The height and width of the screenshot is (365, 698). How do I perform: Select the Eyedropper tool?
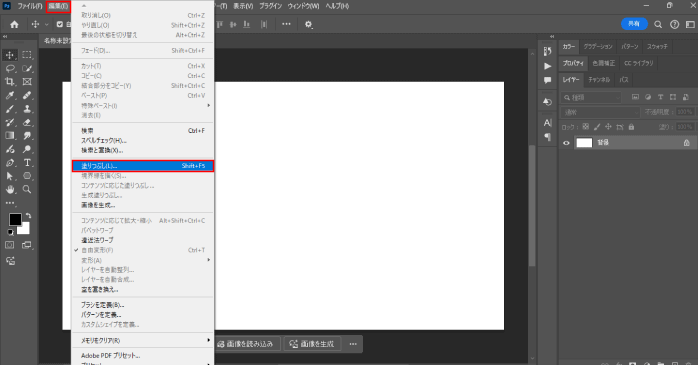tap(9, 95)
